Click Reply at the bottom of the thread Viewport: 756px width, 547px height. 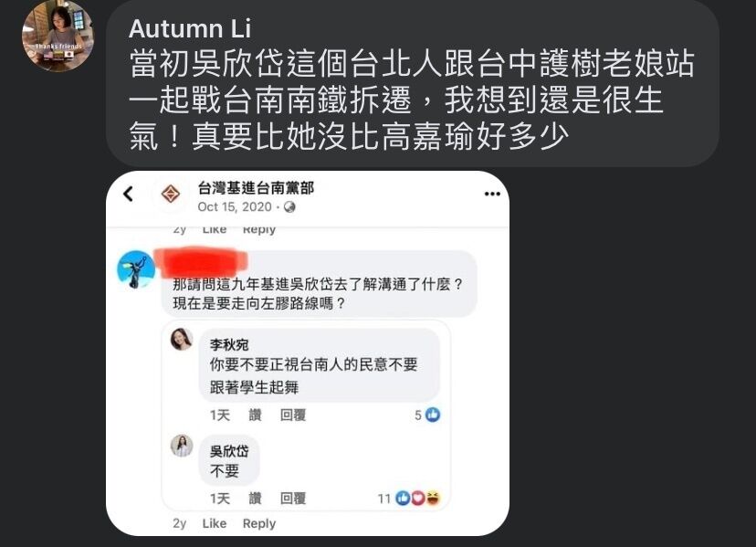click(x=259, y=524)
